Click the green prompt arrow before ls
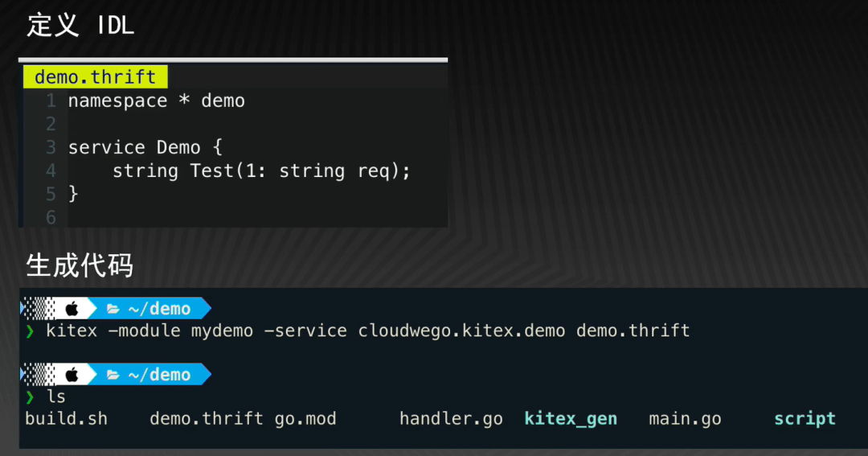Viewport: 868px width, 456px height. coord(30,397)
